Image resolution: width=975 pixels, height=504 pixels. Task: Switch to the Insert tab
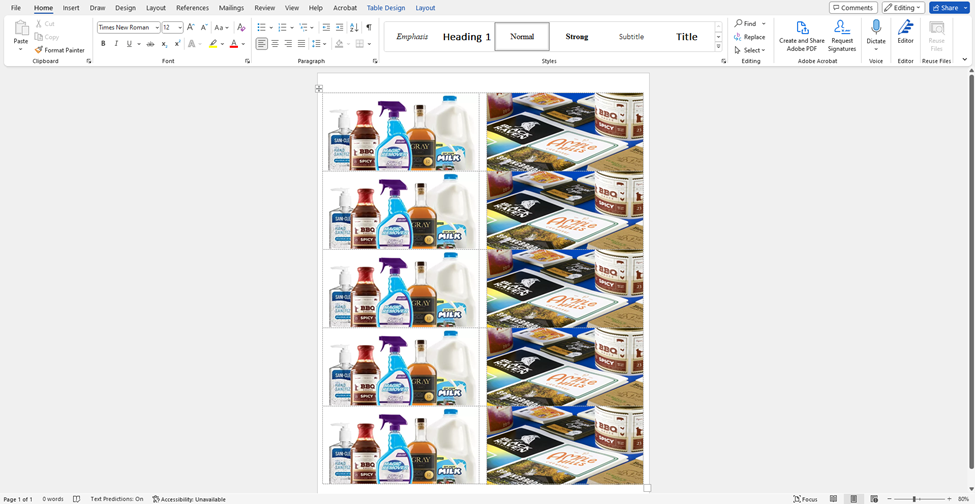71,8
